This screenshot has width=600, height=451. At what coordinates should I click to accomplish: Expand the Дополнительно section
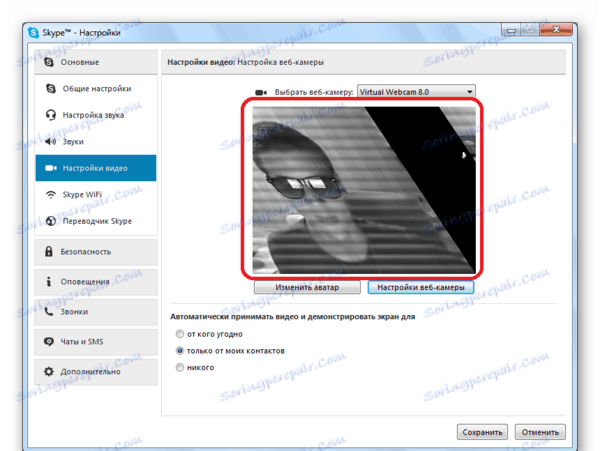[x=96, y=371]
